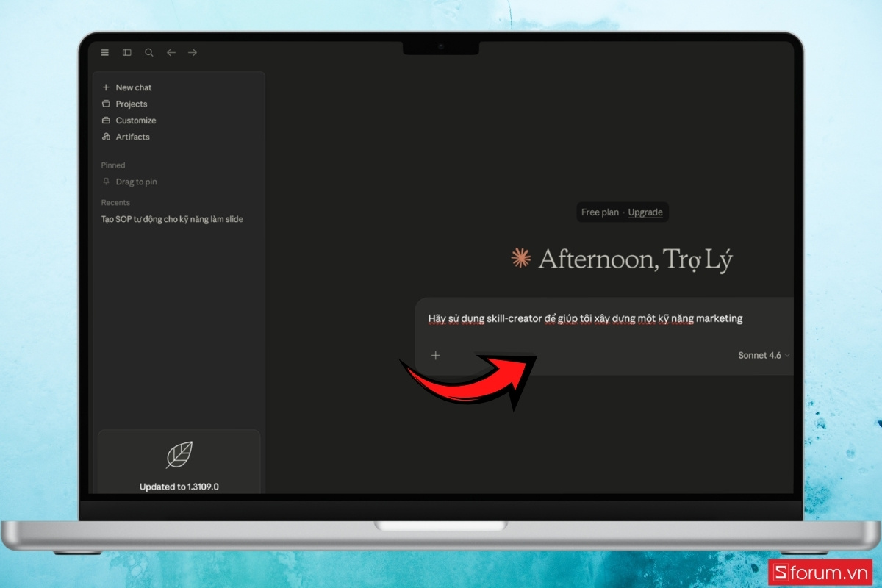This screenshot has width=882, height=588.
Task: Toggle the sidebar panel icon
Action: [x=127, y=52]
